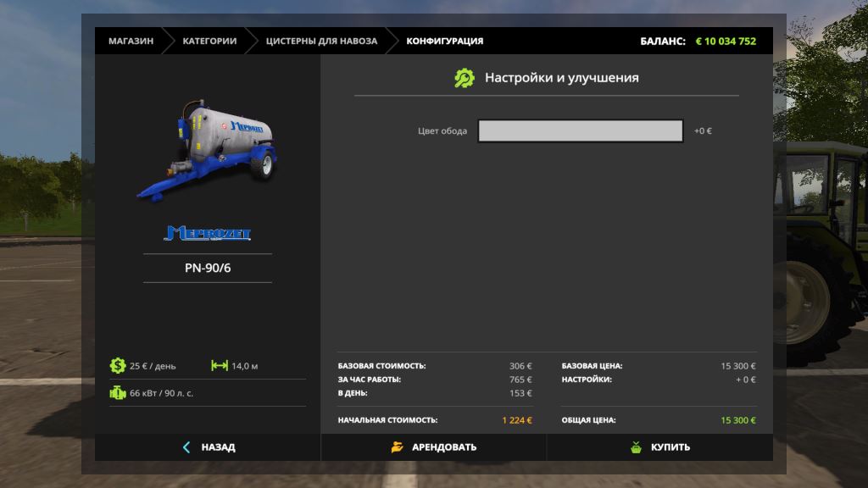The image size is (868, 488).
Task: Click the gear-wrench settings icon
Action: click(x=465, y=78)
